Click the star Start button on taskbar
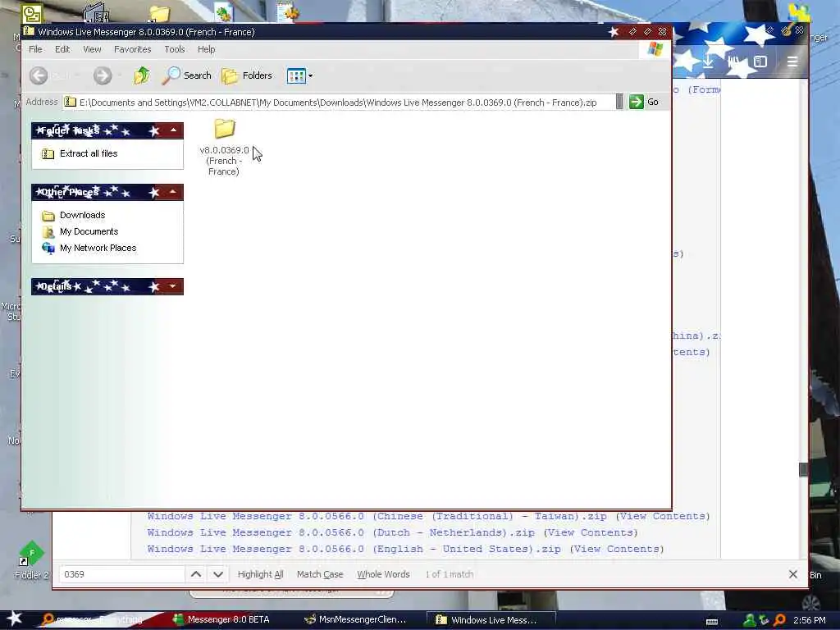840x630 pixels. pos(15,619)
